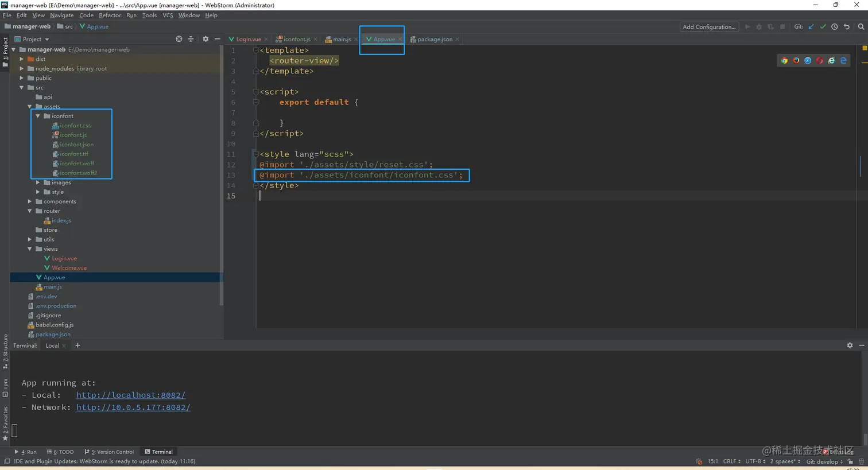Open the File menu
Viewport: 868px width, 470px height.
point(7,15)
